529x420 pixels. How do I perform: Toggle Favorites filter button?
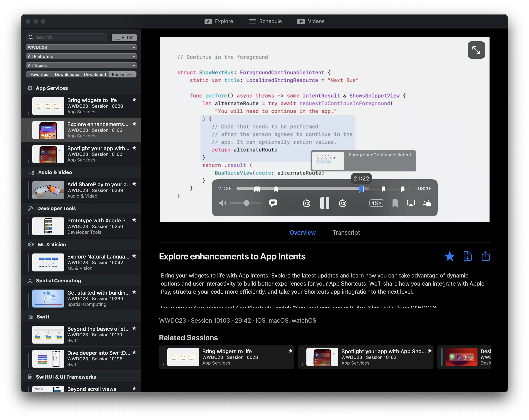tap(39, 74)
